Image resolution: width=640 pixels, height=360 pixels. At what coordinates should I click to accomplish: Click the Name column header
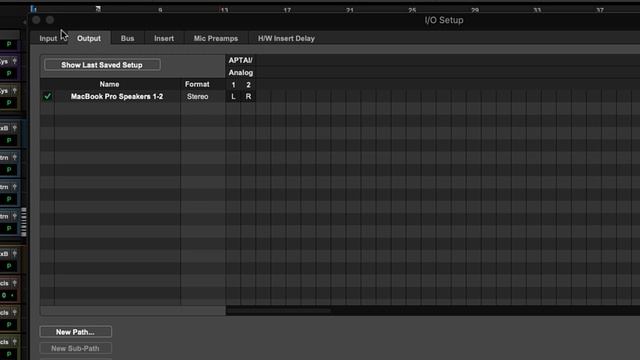(x=109, y=84)
